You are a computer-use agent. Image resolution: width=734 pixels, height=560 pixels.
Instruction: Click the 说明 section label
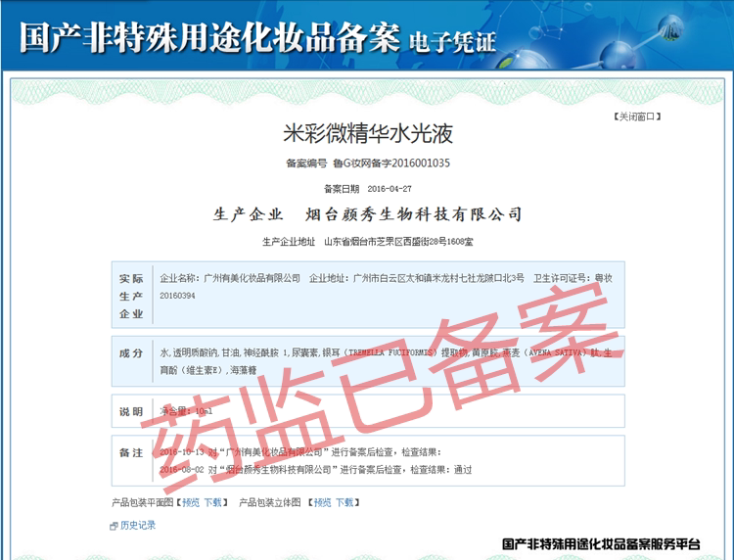coord(131,411)
